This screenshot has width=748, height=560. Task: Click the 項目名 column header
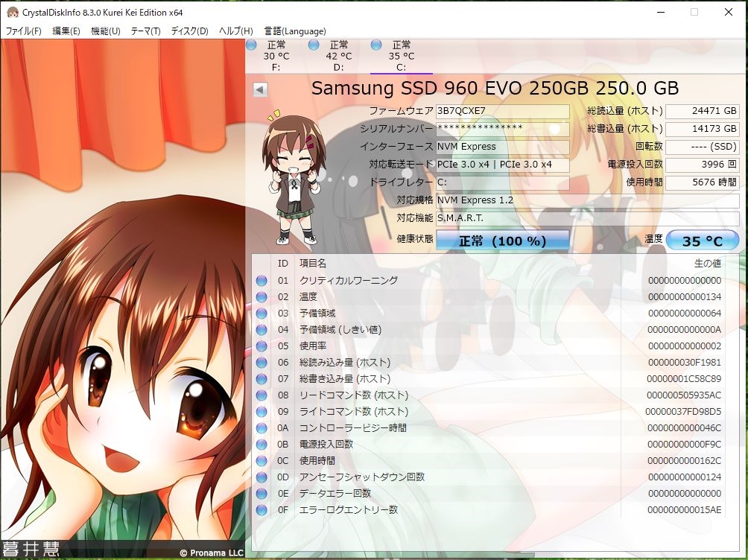pyautogui.click(x=313, y=264)
